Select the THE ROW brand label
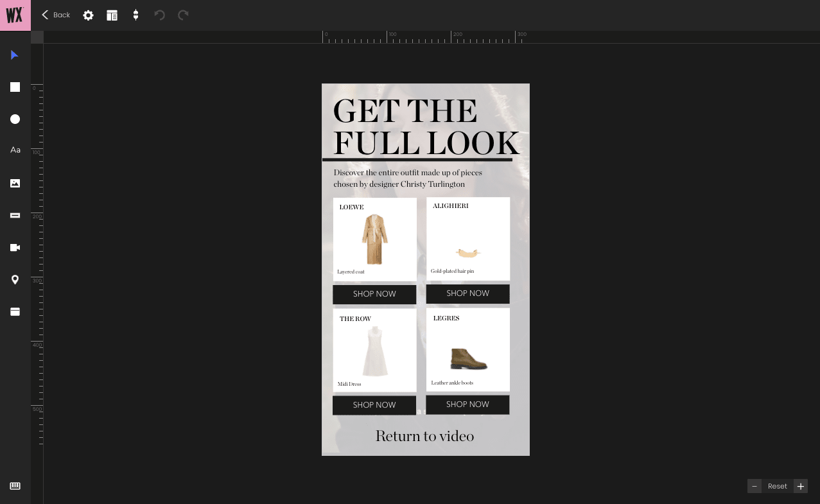The width and height of the screenshot is (820, 504). [x=355, y=319]
